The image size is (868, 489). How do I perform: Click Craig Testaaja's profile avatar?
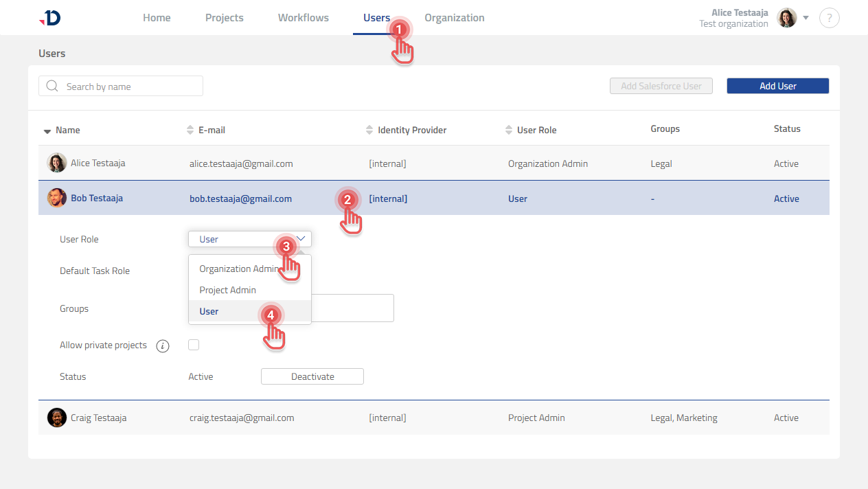pyautogui.click(x=56, y=417)
